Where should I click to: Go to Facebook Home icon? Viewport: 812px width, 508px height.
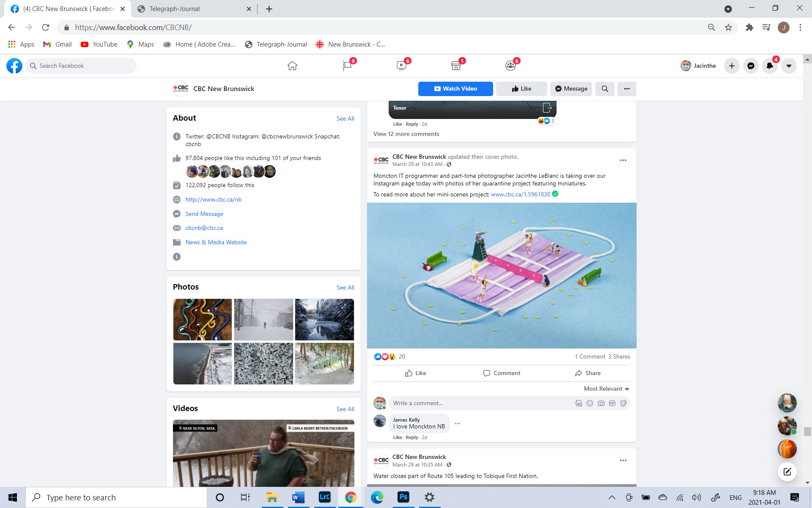[x=292, y=66]
